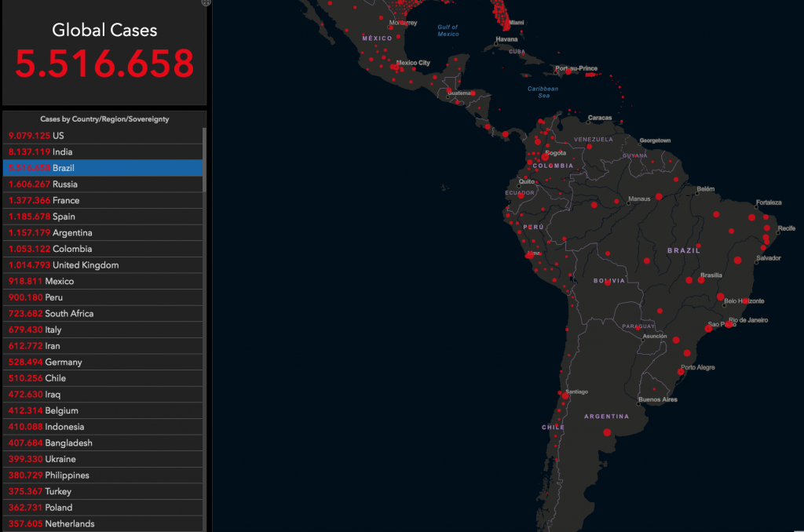
Task: Select the red marker at Belo Horizonte
Action: pyautogui.click(x=721, y=297)
